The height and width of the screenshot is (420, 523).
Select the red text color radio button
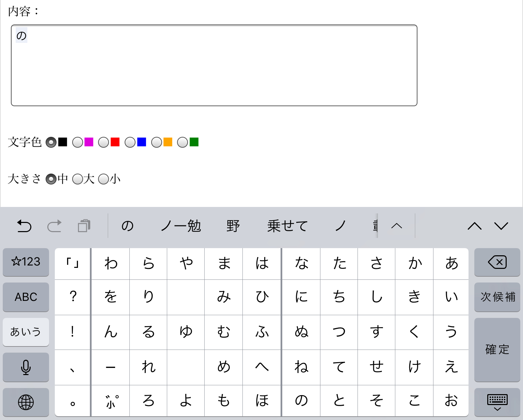click(104, 142)
